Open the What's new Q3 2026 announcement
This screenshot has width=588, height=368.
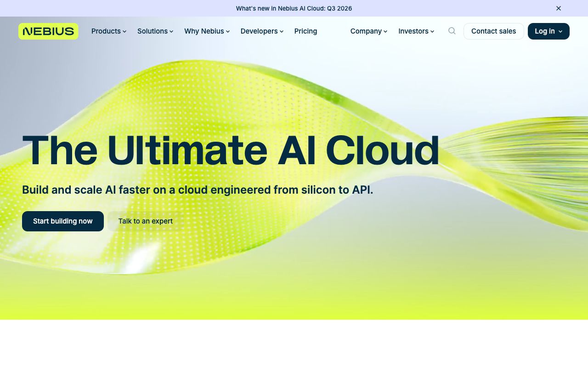click(294, 8)
